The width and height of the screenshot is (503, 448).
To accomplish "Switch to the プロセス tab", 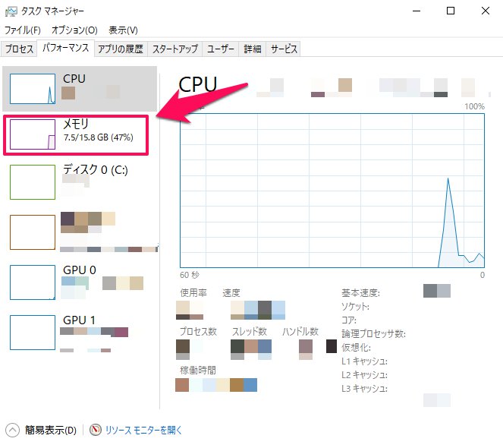I will [19, 49].
